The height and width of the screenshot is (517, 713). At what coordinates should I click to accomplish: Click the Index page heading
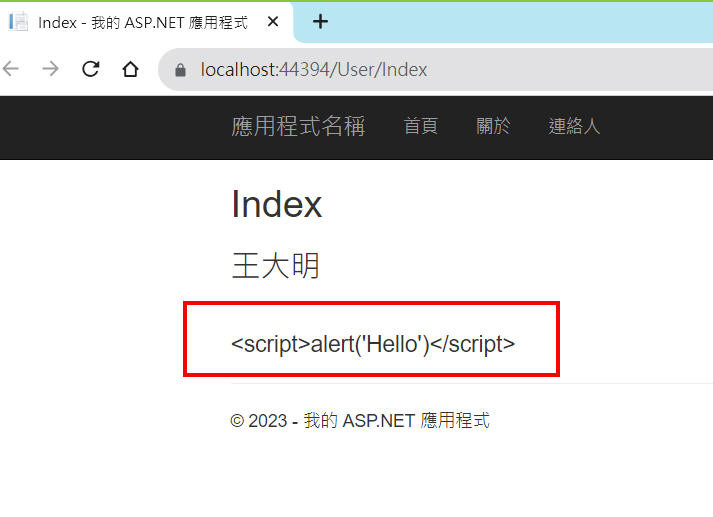[276, 204]
